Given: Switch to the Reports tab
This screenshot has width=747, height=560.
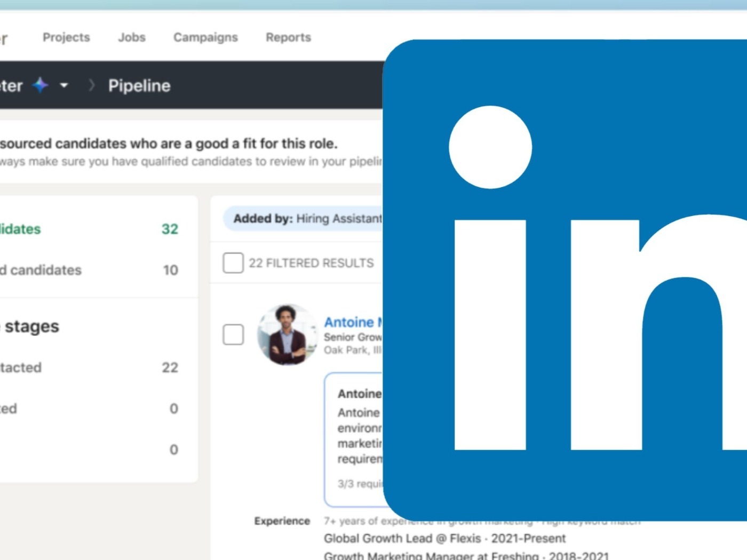Looking at the screenshot, I should coord(288,37).
